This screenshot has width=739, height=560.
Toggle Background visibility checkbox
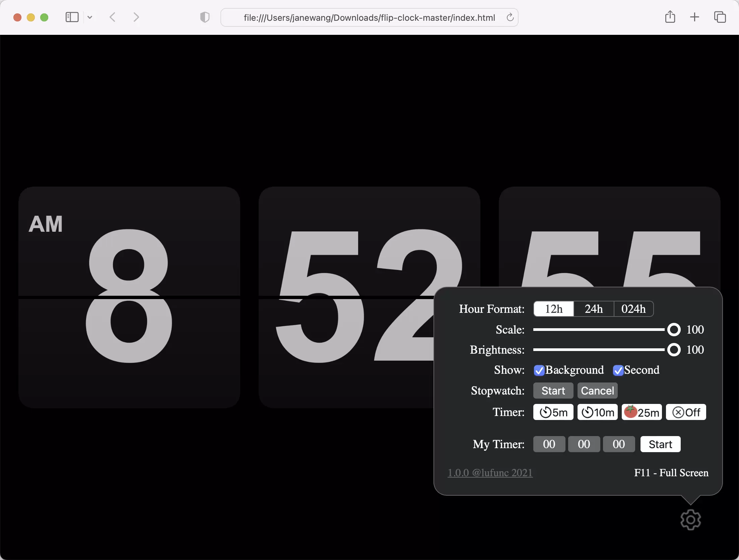539,369
